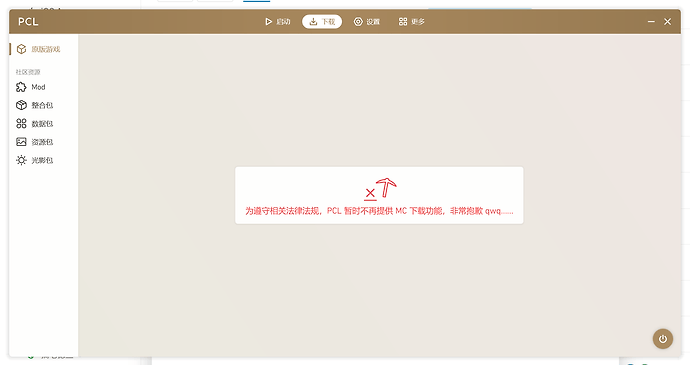The image size is (690, 365).
Task: Minimize the PCL window
Action: click(651, 22)
